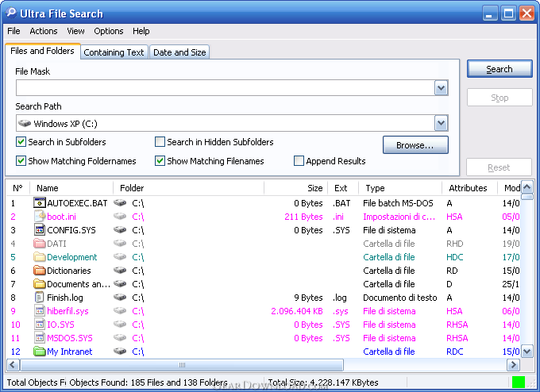Expand the File Mask dropdown arrow
540x392 pixels.
coord(441,88)
